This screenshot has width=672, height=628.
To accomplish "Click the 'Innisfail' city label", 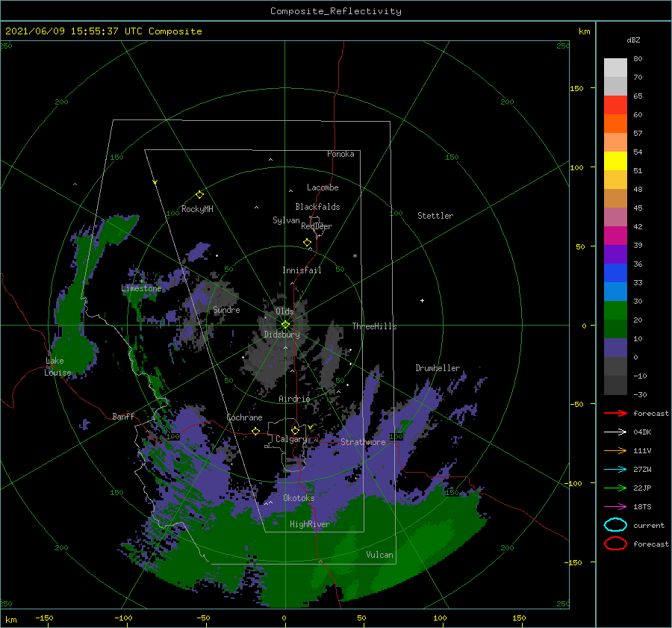I will 302,270.
